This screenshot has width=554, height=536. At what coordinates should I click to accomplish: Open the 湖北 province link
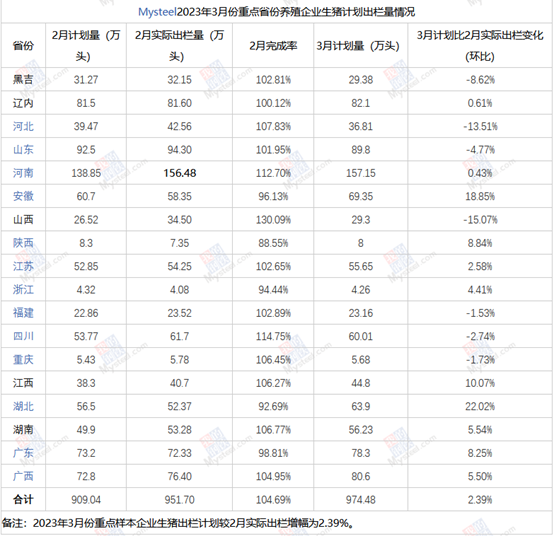(x=23, y=406)
